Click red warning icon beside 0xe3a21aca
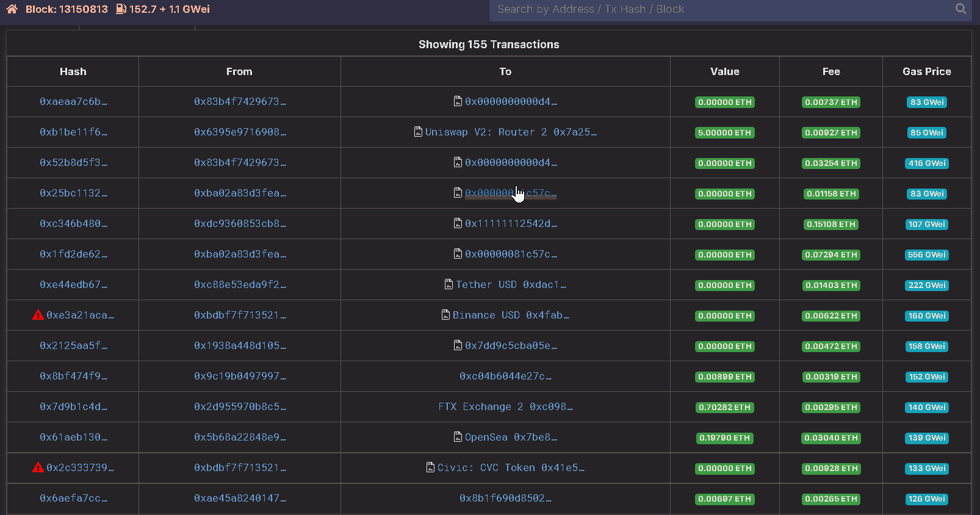The width and height of the screenshot is (980, 515). [x=38, y=315]
